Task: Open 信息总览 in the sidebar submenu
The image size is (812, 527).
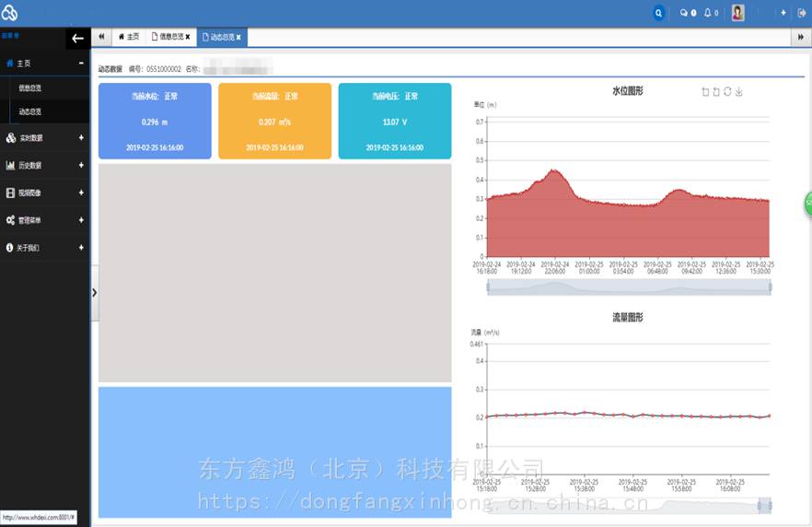Action: 30,88
